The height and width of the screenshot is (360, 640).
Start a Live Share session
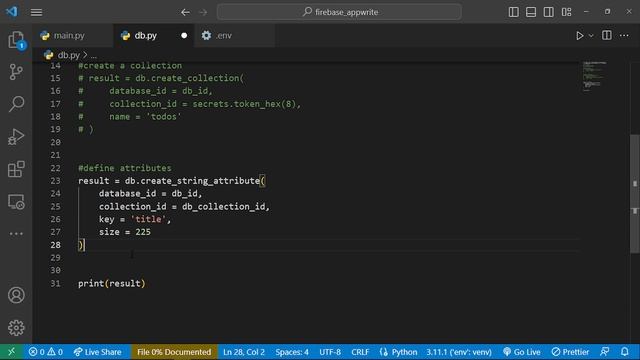point(98,352)
